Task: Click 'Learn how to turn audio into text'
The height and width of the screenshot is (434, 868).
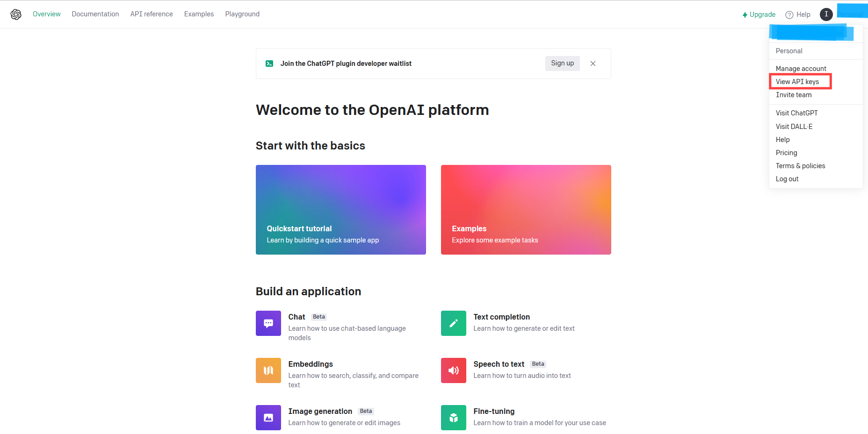Action: [522, 376]
